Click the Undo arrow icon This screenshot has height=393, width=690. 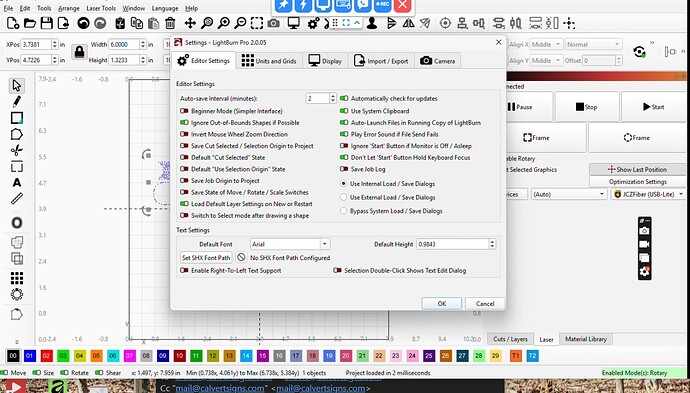83,23
